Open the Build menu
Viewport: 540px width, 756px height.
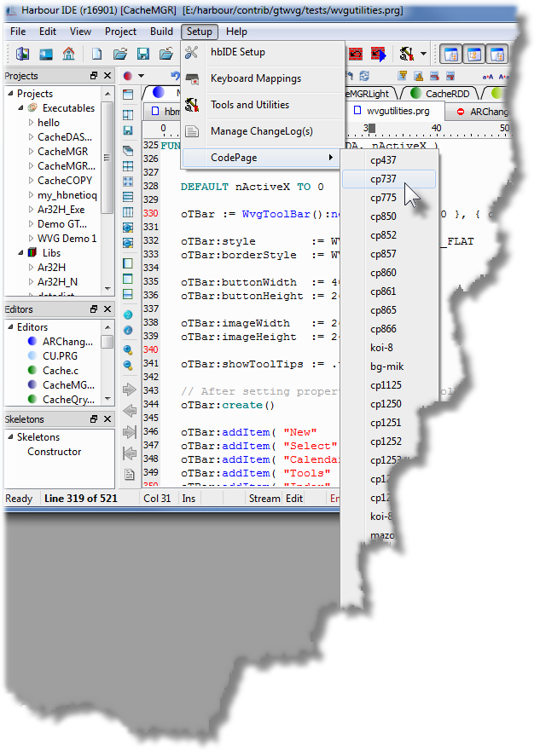point(161,32)
